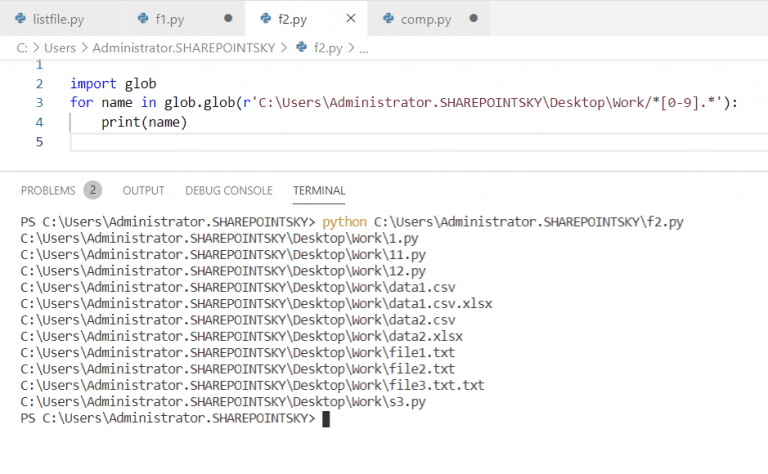Click Python icon on f1.py tab

coord(143,18)
